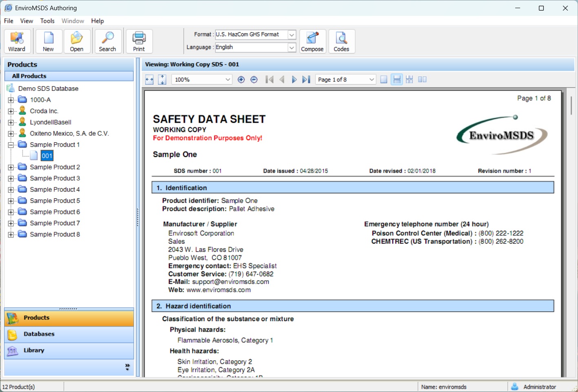Switch to two-page facing view

click(422, 79)
